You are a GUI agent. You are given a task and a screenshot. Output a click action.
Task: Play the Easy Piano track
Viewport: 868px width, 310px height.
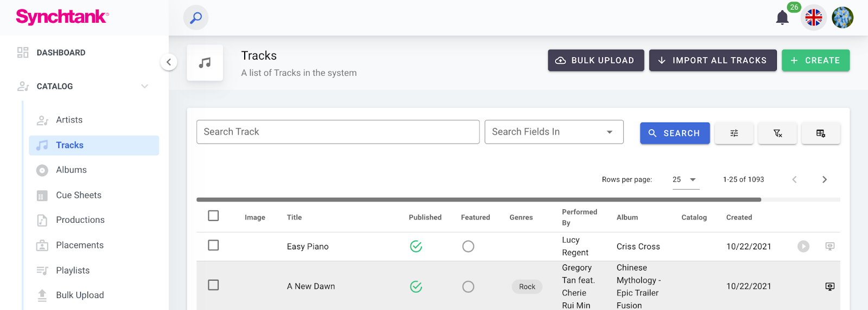point(803,247)
